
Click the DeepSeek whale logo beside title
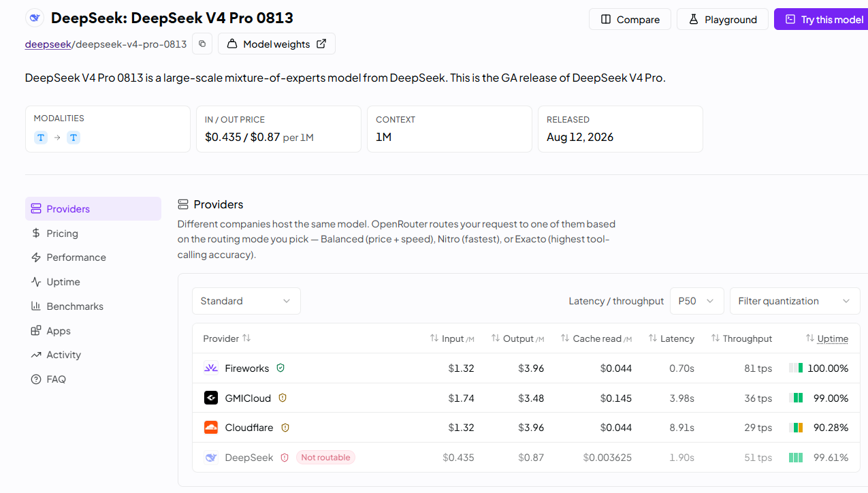[35, 18]
